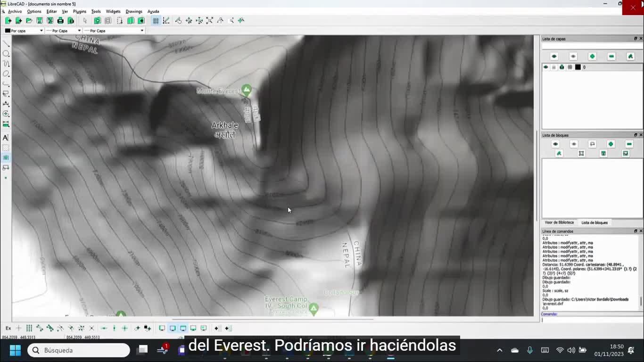Select the Text tool in left toolbar
Viewport: 644px width, 362px height.
coord(6,138)
